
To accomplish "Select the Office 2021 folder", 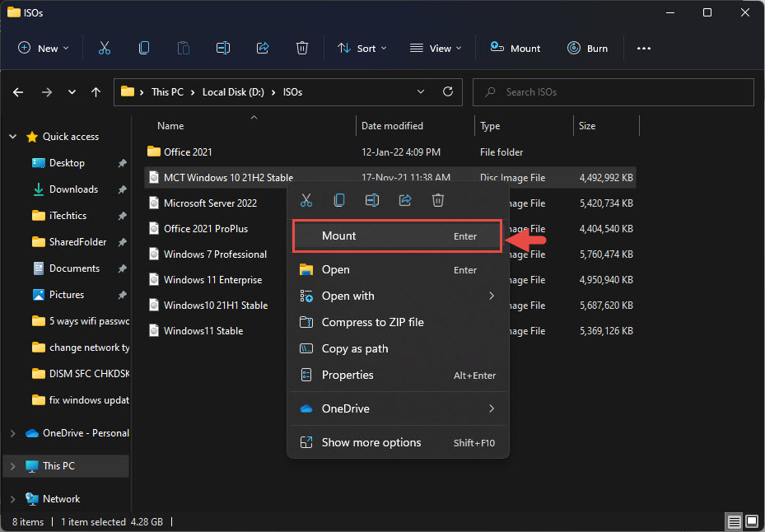I will pos(180,152).
